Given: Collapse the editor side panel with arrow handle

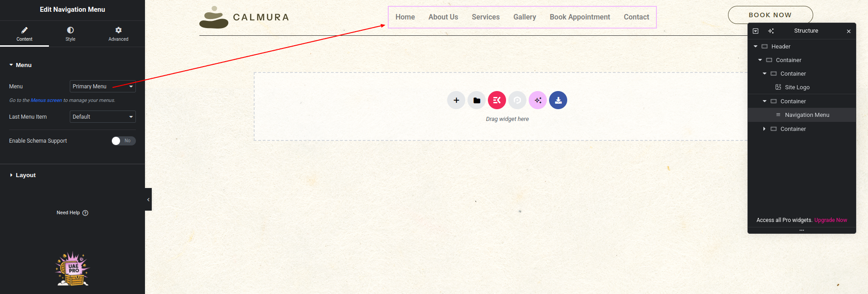Looking at the screenshot, I should coord(148,199).
